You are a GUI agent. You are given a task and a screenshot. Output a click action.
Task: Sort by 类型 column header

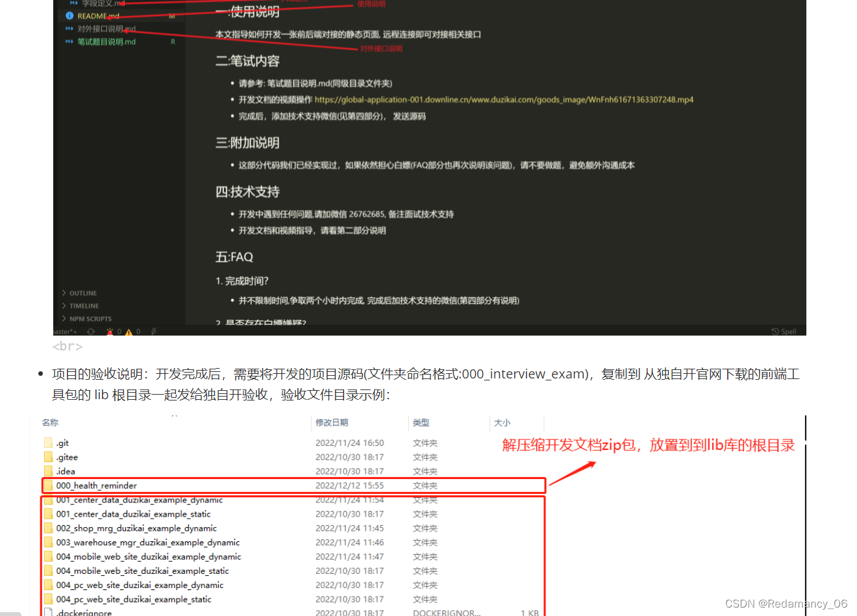(x=421, y=423)
